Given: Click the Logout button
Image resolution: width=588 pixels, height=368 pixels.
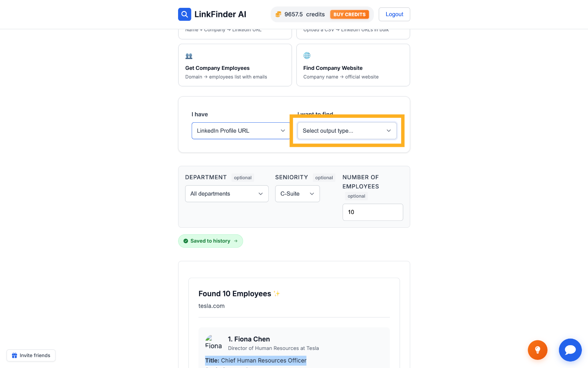Looking at the screenshot, I should click(x=394, y=14).
